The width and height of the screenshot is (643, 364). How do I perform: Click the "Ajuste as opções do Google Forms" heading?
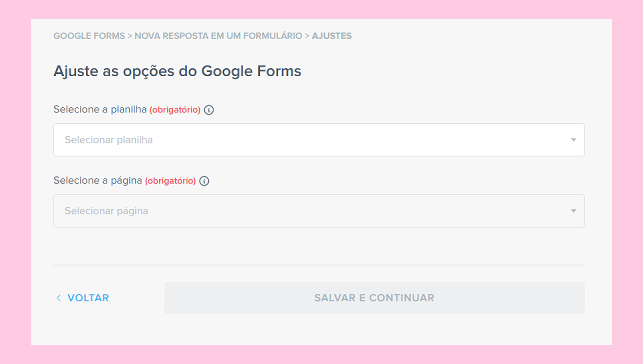177,71
